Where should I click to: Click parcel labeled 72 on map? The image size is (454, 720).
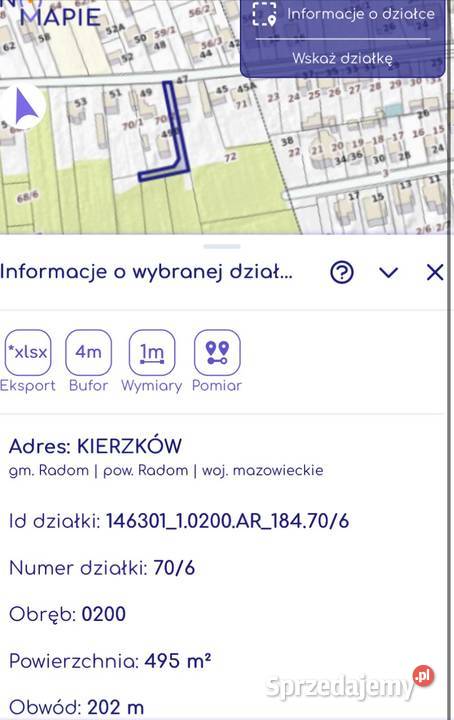click(230, 157)
